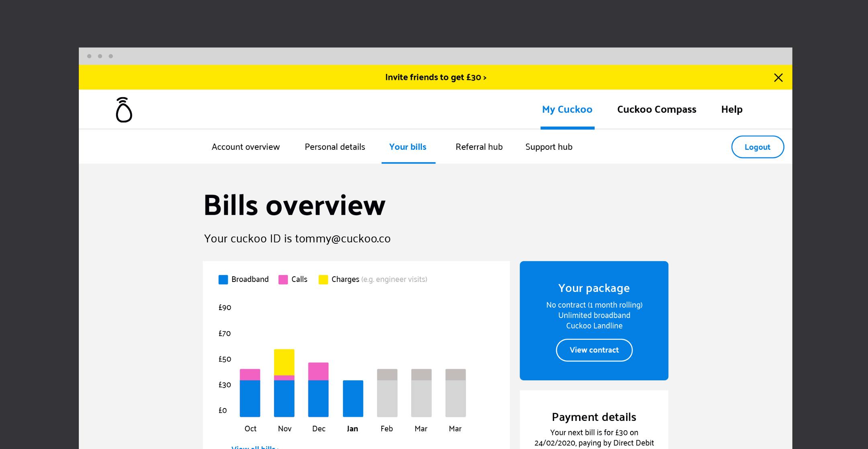Image resolution: width=868 pixels, height=449 pixels.
Task: Click the Logout button
Action: pyautogui.click(x=757, y=147)
